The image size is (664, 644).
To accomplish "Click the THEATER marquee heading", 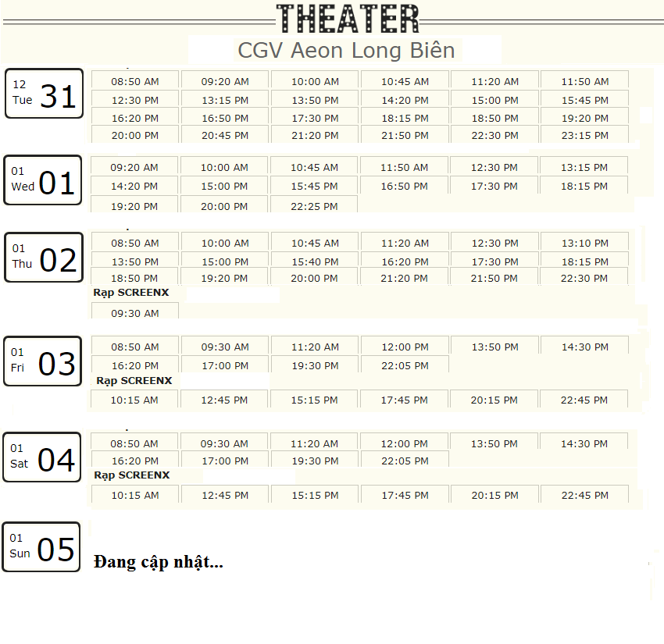I will (348, 19).
